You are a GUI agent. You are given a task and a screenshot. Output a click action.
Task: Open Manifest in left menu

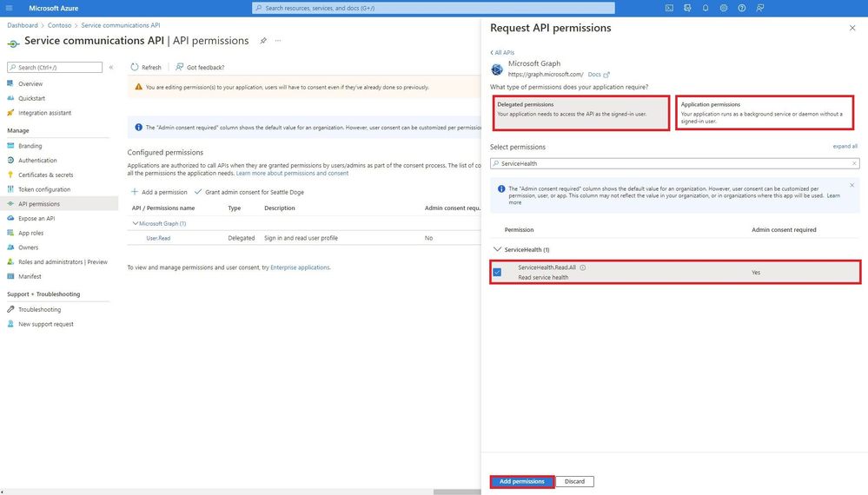pos(30,276)
